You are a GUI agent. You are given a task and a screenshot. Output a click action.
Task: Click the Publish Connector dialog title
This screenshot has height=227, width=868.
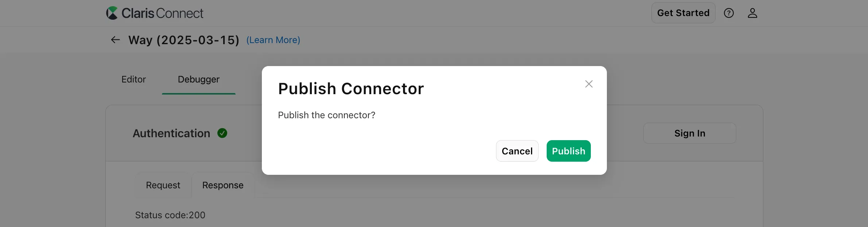(x=350, y=88)
